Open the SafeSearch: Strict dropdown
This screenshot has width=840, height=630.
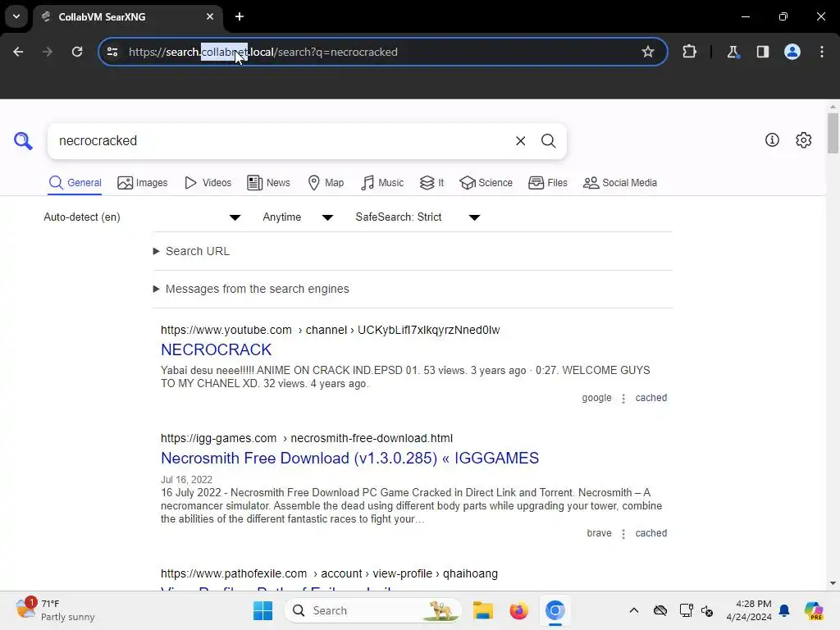pos(418,217)
